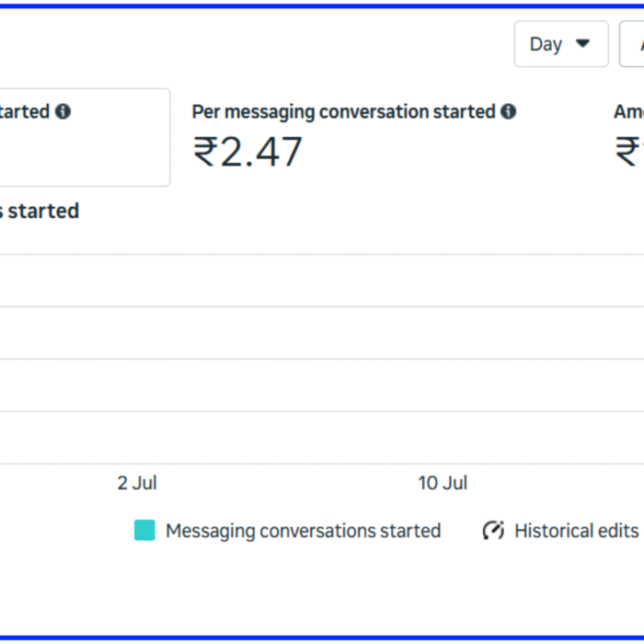
Task: Click info icon beside Per messaging conversation started
Action: tap(509, 111)
